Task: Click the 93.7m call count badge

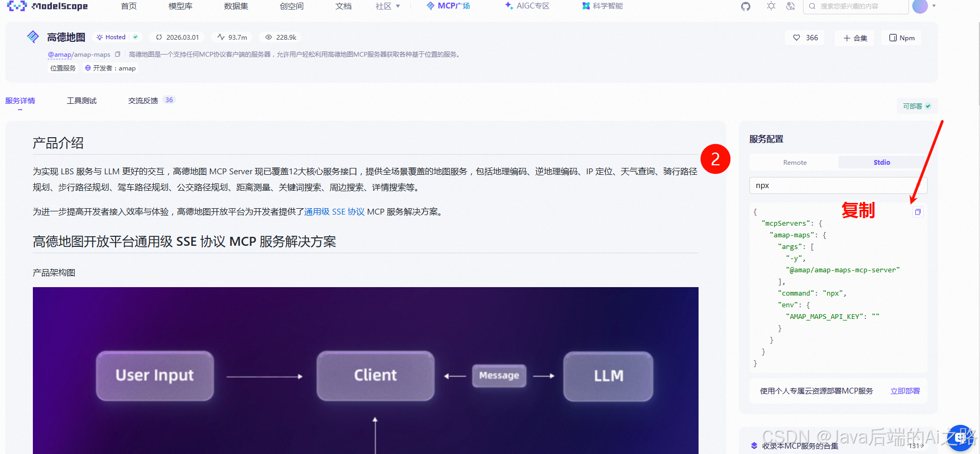Action: (232, 37)
